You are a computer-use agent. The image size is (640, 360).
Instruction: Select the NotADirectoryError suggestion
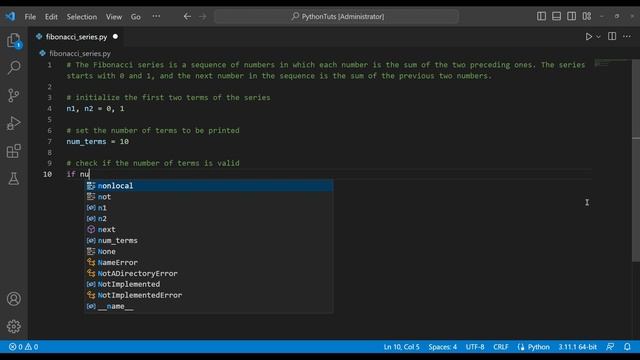pyautogui.click(x=209, y=273)
